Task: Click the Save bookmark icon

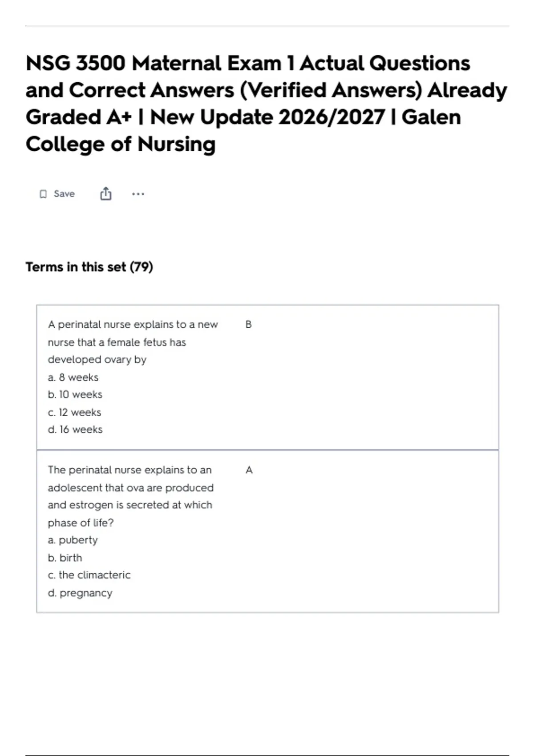Action: coord(43,194)
